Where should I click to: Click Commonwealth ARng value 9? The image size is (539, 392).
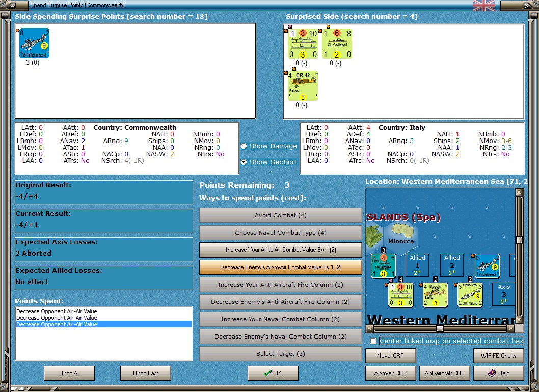click(126, 141)
